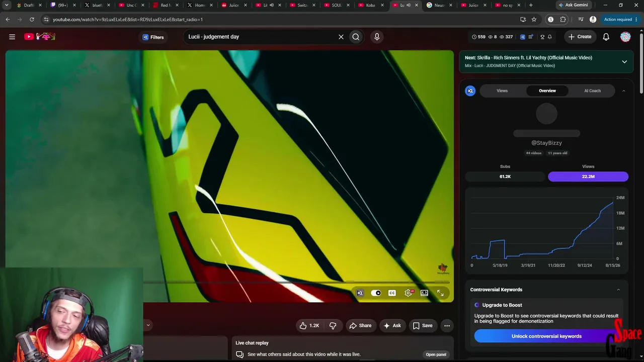
Task: Click the 327 views counter in header
Action: (506, 37)
